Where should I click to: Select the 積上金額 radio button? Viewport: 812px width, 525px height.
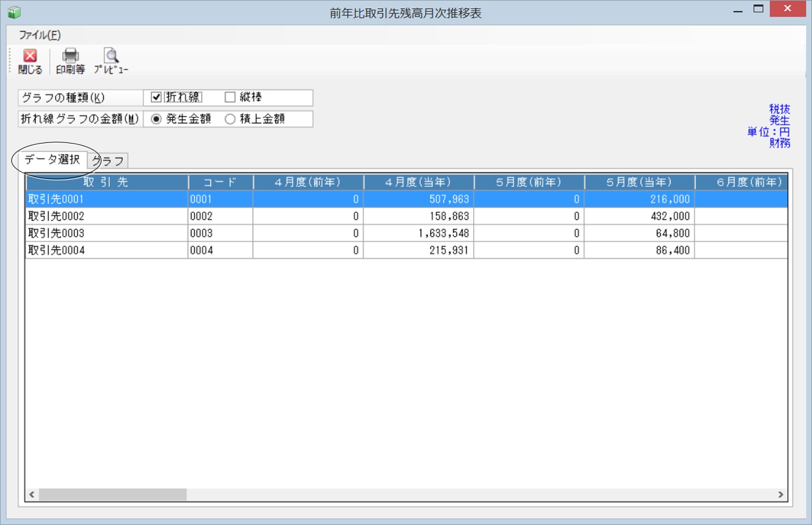[x=230, y=119]
